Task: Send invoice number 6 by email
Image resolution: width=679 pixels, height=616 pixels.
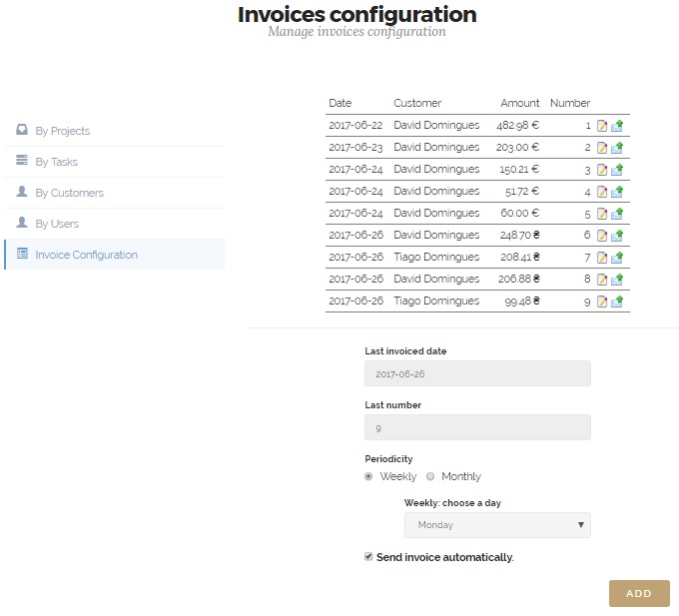Action: pos(617,236)
